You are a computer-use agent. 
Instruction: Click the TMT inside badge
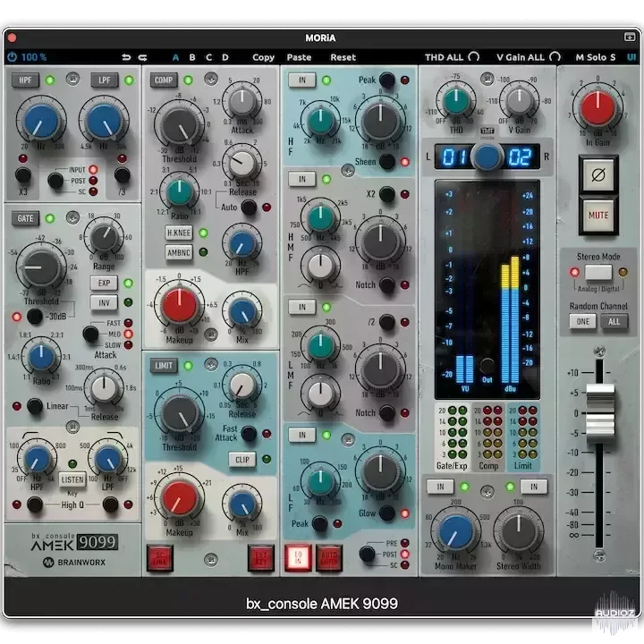(x=487, y=131)
